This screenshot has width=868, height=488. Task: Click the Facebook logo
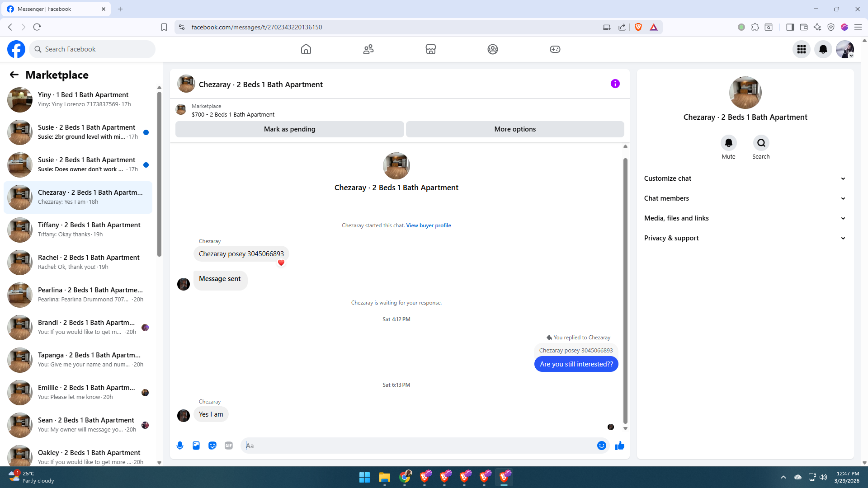click(16, 49)
